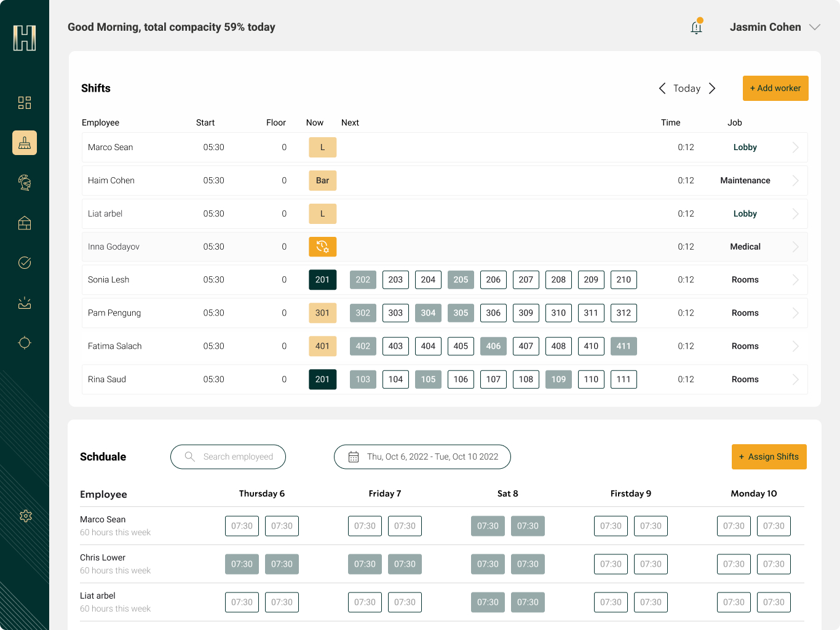This screenshot has width=840, height=630.
Task: Expand Jasmin Cohen user menu
Action: [x=815, y=27]
